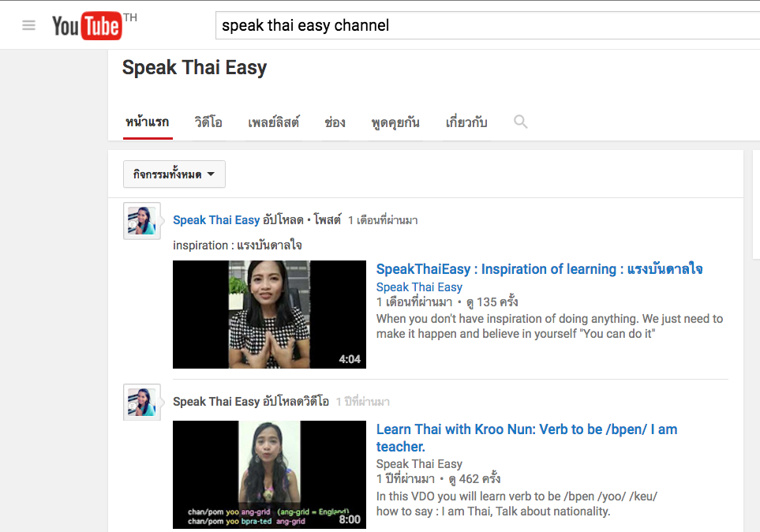Open channel avatar beside the uploaded video post
The image size is (760, 532).
(142, 403)
